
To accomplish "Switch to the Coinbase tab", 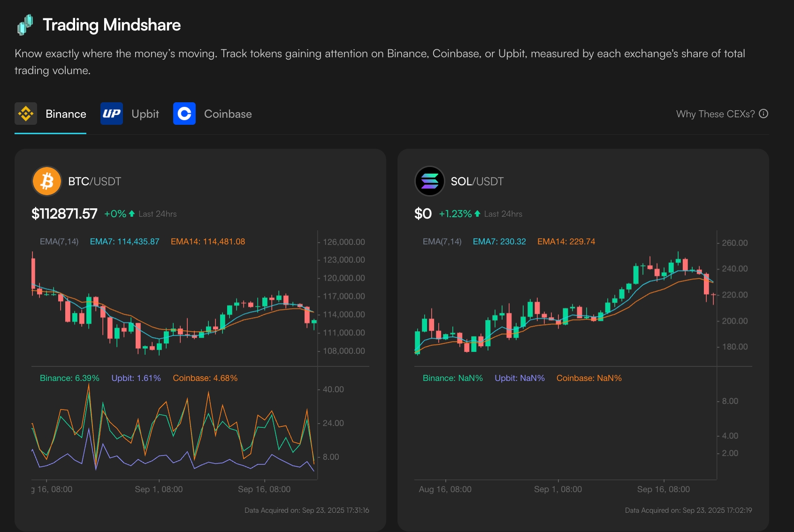I will click(x=228, y=114).
